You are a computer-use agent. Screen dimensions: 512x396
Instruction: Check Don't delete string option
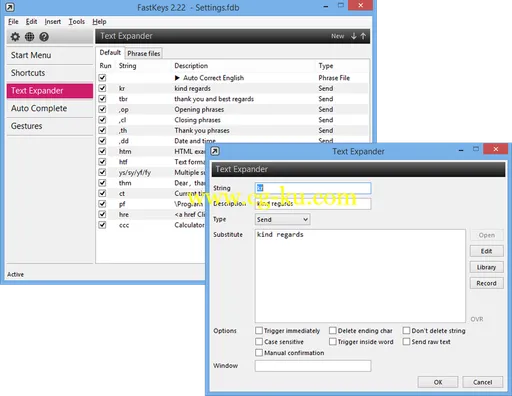(x=406, y=331)
